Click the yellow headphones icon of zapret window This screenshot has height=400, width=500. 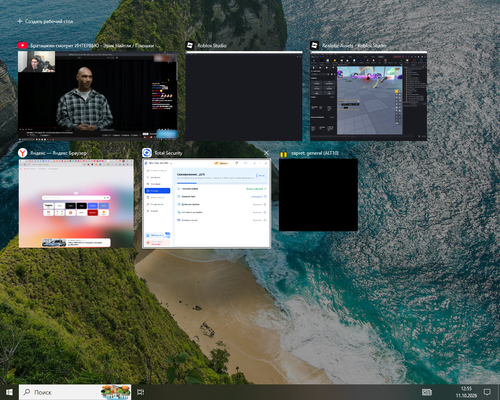tap(283, 153)
